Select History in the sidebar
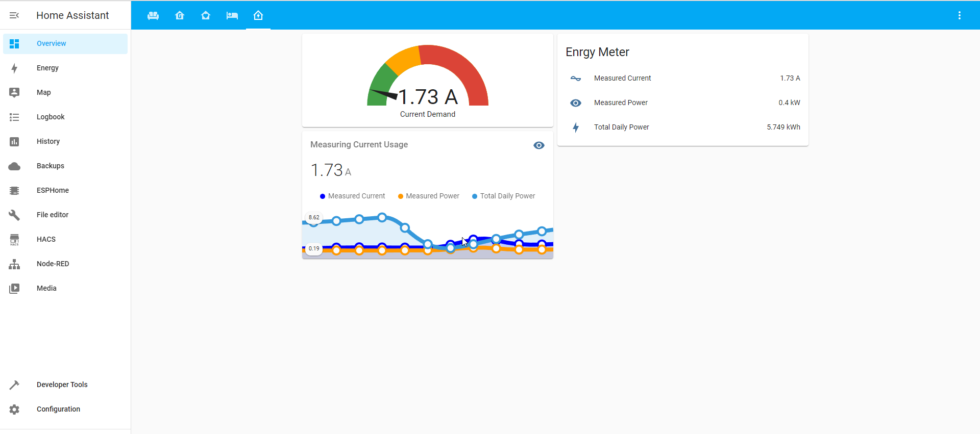The width and height of the screenshot is (980, 434). (x=48, y=141)
